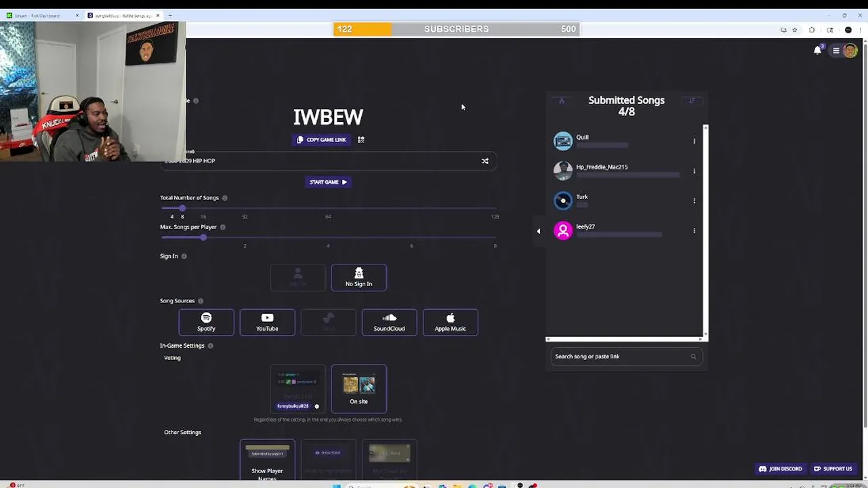
Task: Click Support Us
Action: coord(833,468)
